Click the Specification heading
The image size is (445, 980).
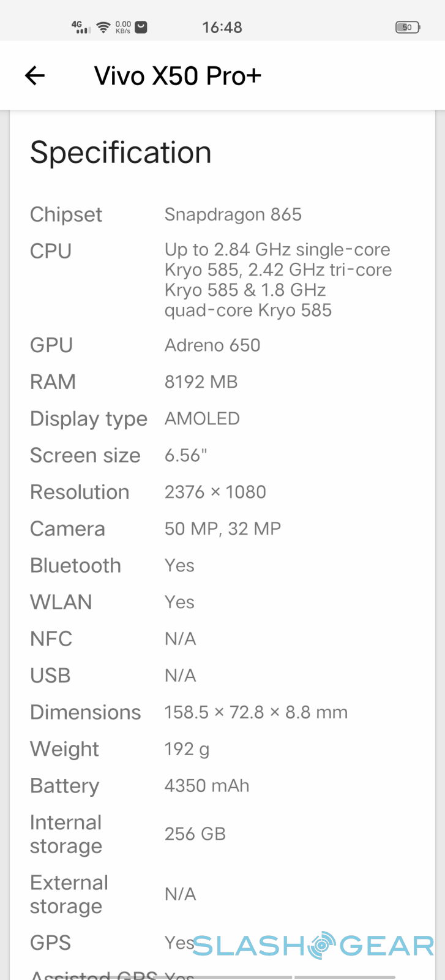121,152
